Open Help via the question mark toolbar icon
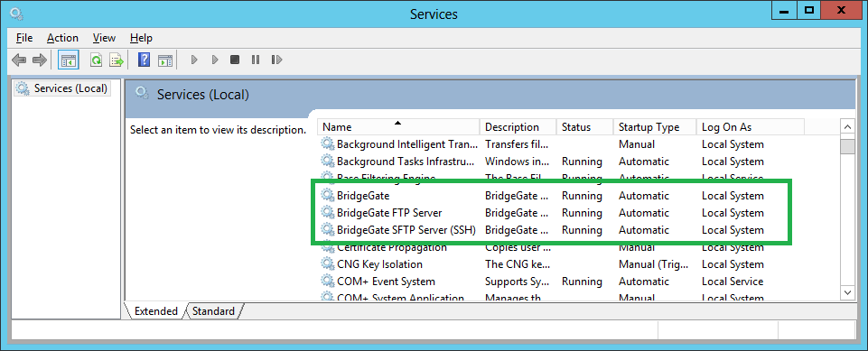Screen dimensions: 868x351 pyautogui.click(x=144, y=60)
